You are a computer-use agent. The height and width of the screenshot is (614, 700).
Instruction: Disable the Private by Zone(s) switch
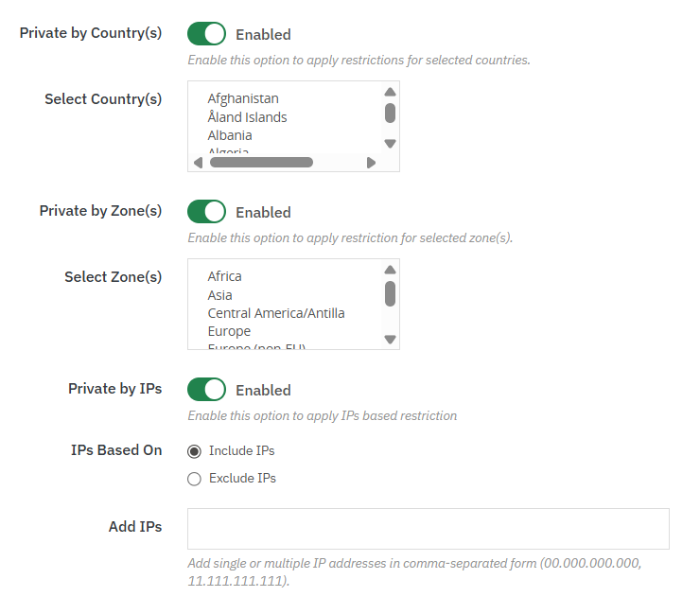pos(206,212)
